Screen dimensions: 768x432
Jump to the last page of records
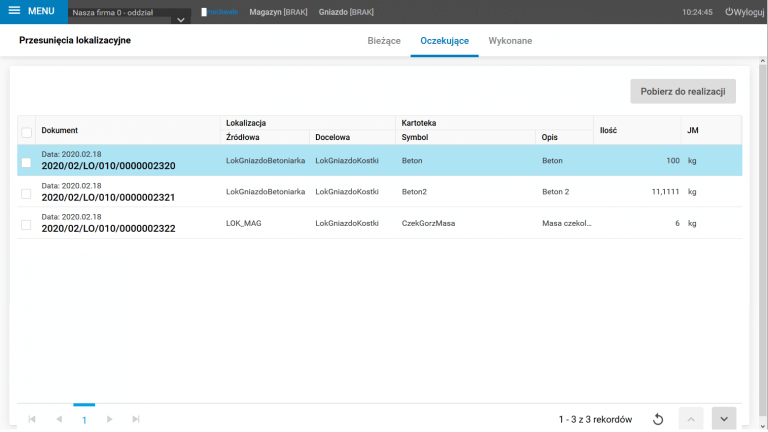click(x=136, y=419)
